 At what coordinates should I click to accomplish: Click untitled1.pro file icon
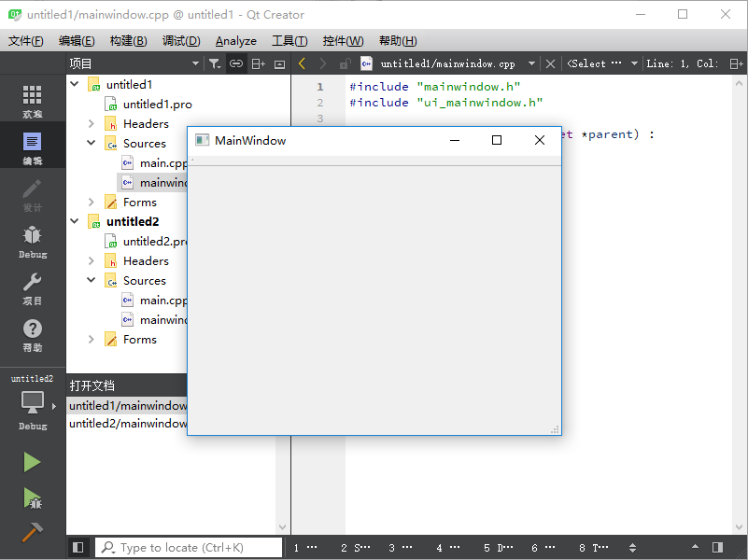point(111,104)
